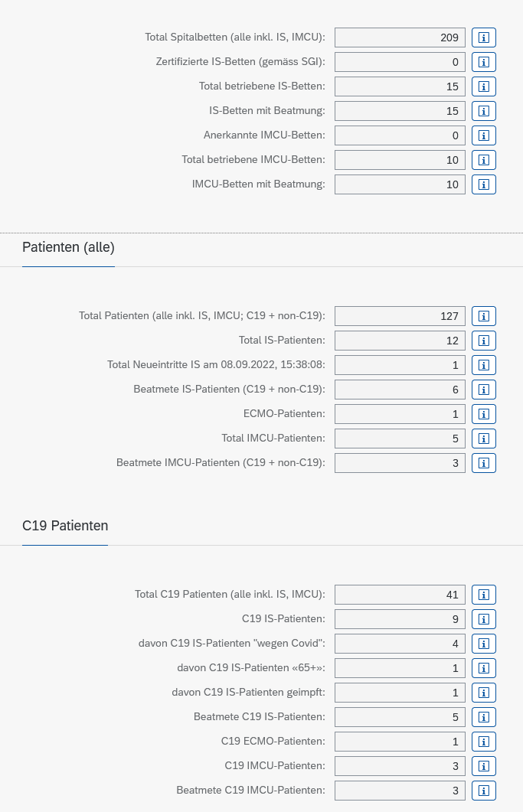Open info for Total C19 Patienten
This screenshot has width=523, height=812.
coord(483,595)
